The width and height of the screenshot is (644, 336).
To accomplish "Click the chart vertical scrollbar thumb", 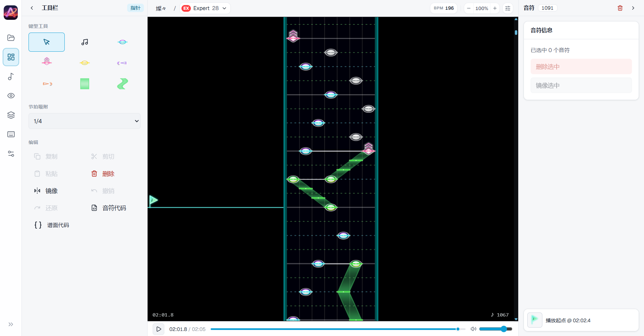I will (516, 33).
